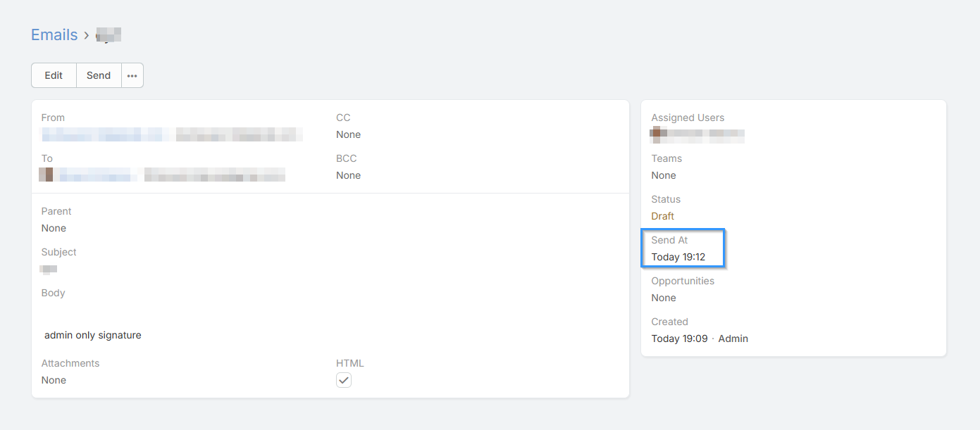
Task: Click the BCC field value None
Action: pyautogui.click(x=348, y=175)
